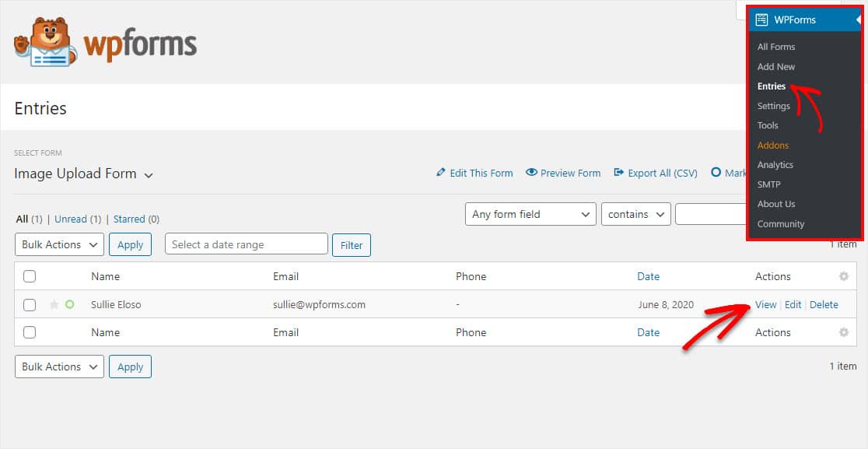Show Starred entries filter
The height and width of the screenshot is (449, 868).
coord(129,219)
